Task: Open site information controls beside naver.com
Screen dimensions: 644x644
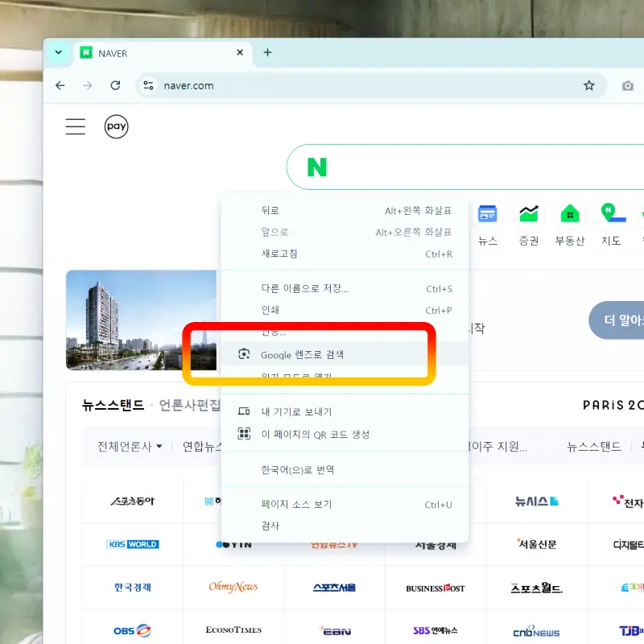Action: (149, 85)
